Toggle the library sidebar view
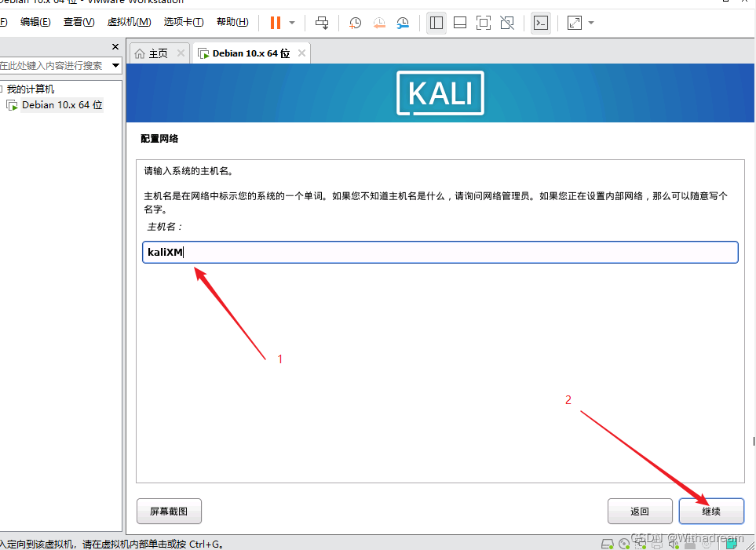 436,23
